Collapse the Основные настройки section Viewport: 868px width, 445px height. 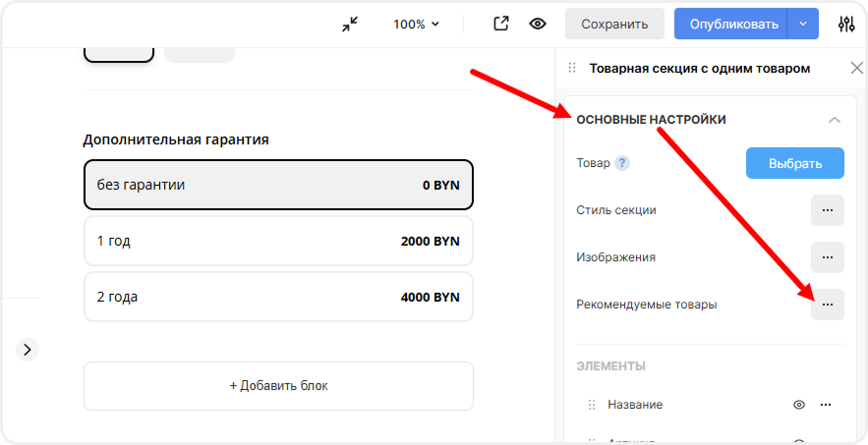(834, 120)
